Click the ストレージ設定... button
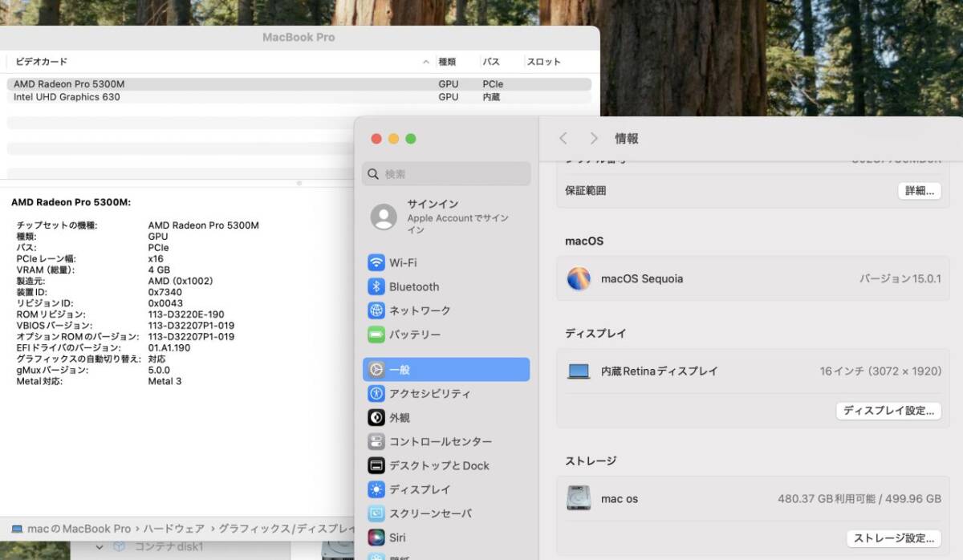The image size is (963, 560). [894, 538]
